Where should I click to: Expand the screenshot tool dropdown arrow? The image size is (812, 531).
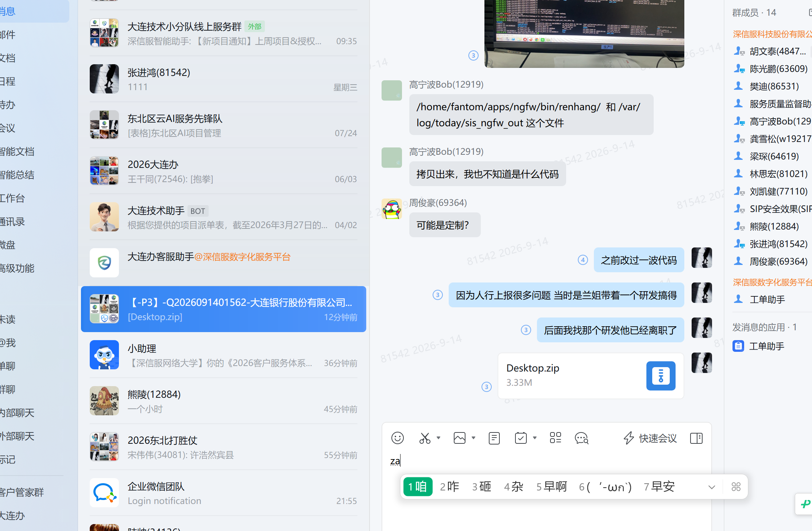coord(438,438)
